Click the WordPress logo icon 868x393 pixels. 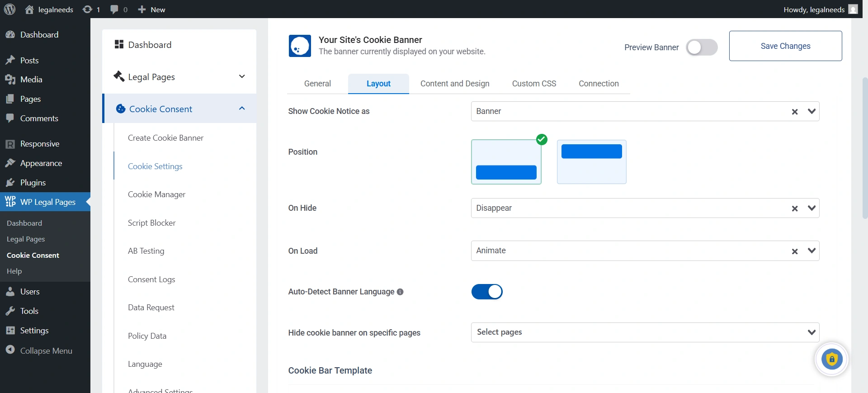pos(9,9)
